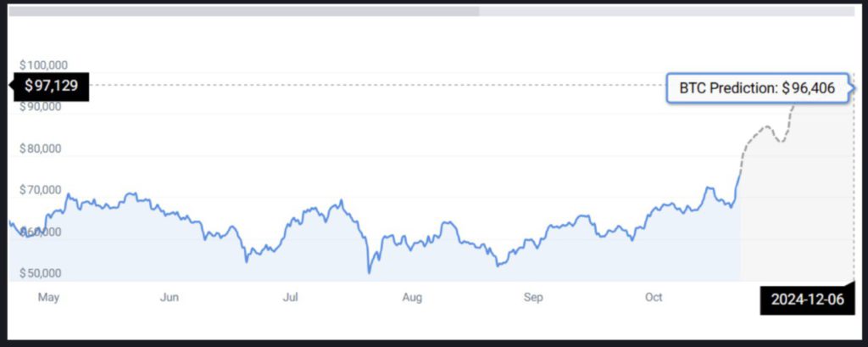Select the Aug label on the x-axis
Viewport: 868px width, 347px height.
tap(412, 297)
